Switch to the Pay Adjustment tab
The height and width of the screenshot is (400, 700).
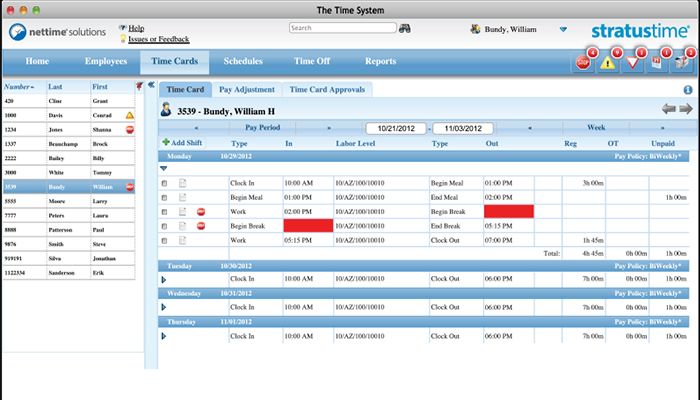247,89
